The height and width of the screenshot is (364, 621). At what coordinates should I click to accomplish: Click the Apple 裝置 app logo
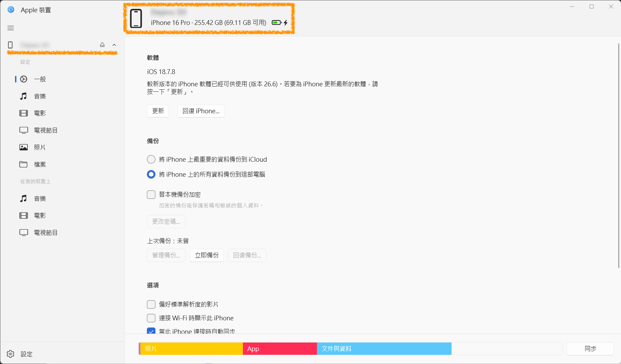[x=11, y=10]
